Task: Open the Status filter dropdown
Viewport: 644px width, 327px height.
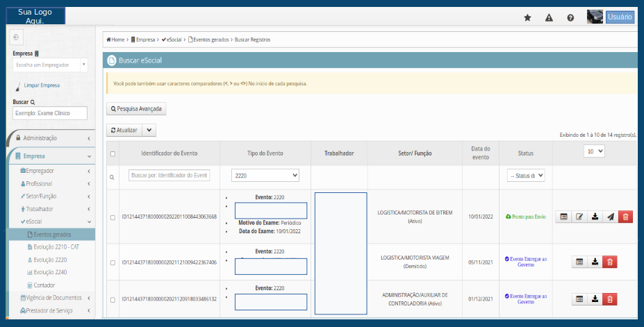Action: (526, 175)
